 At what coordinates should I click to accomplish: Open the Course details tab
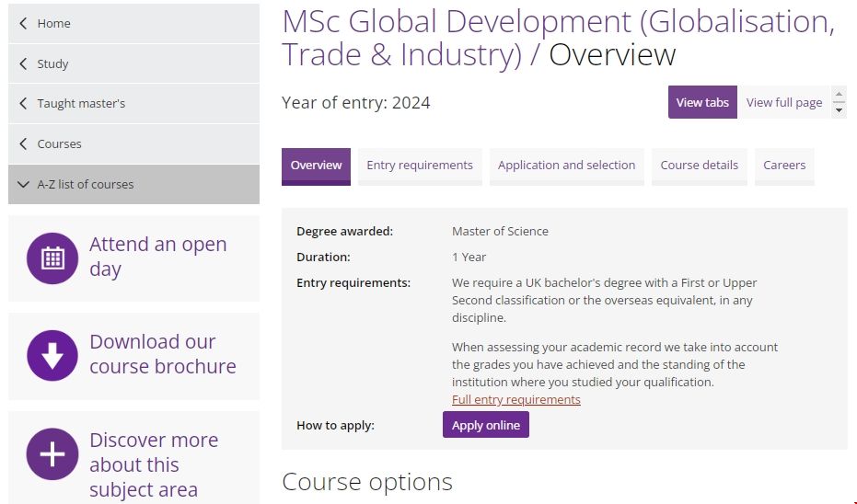click(699, 166)
